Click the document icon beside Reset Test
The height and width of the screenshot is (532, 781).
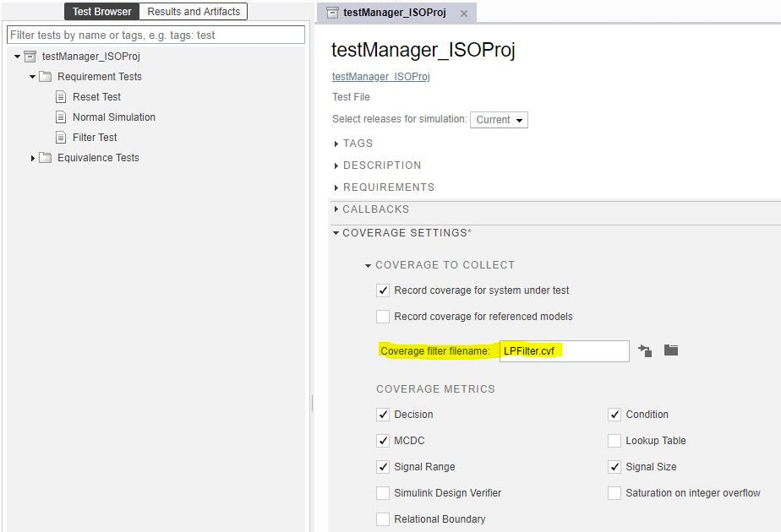[62, 96]
